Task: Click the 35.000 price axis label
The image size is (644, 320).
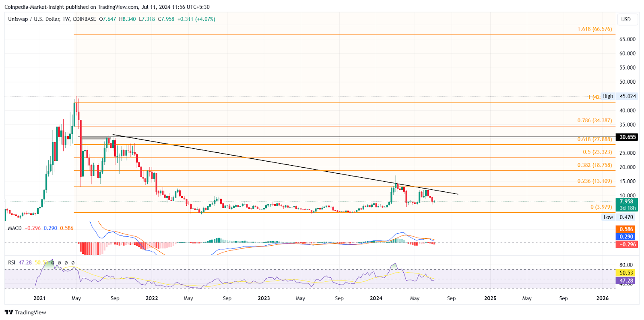Action: coord(627,125)
